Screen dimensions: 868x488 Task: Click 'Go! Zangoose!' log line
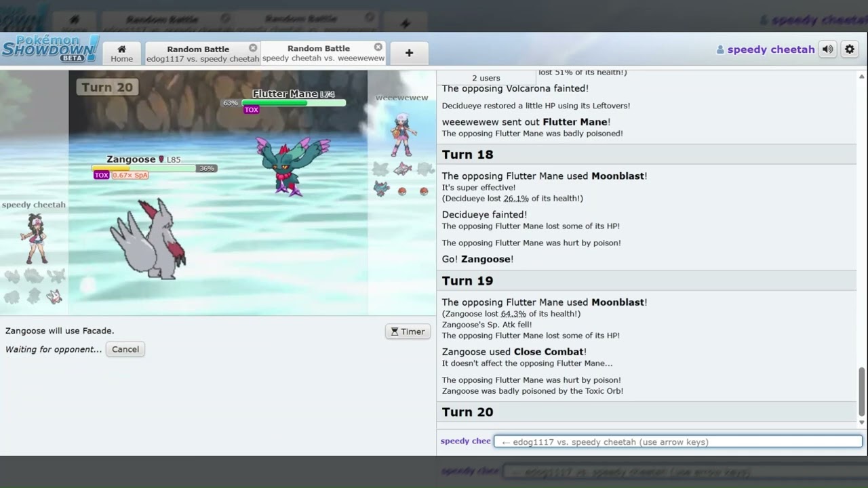[477, 259]
